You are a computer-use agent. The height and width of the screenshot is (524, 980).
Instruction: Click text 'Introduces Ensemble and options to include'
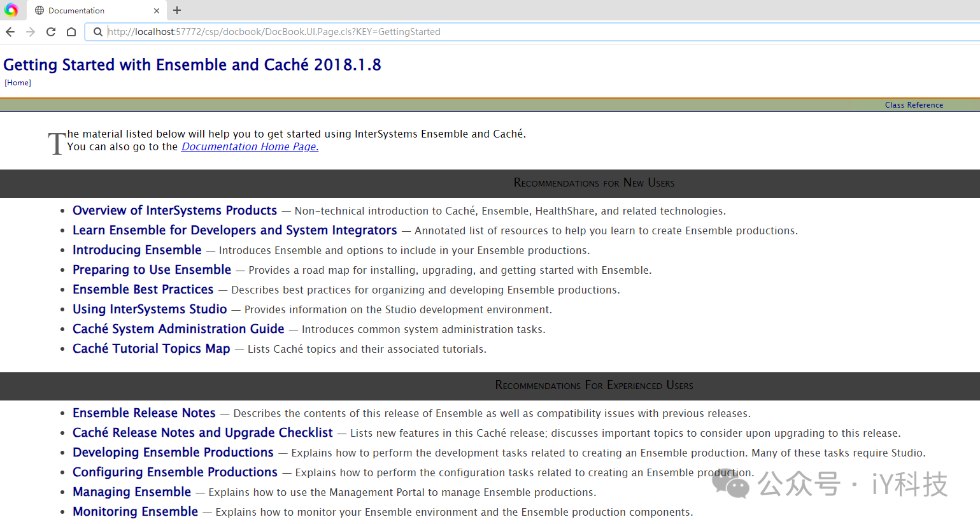coord(404,250)
